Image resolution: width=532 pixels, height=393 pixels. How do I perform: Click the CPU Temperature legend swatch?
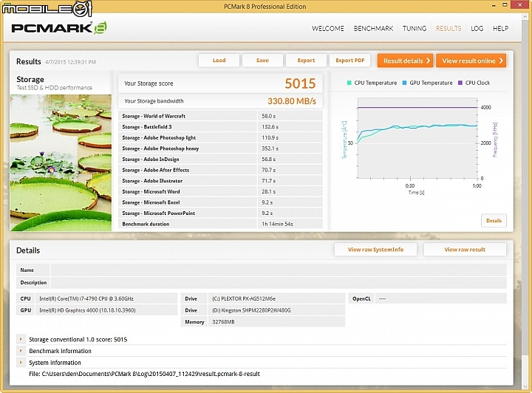pos(349,83)
